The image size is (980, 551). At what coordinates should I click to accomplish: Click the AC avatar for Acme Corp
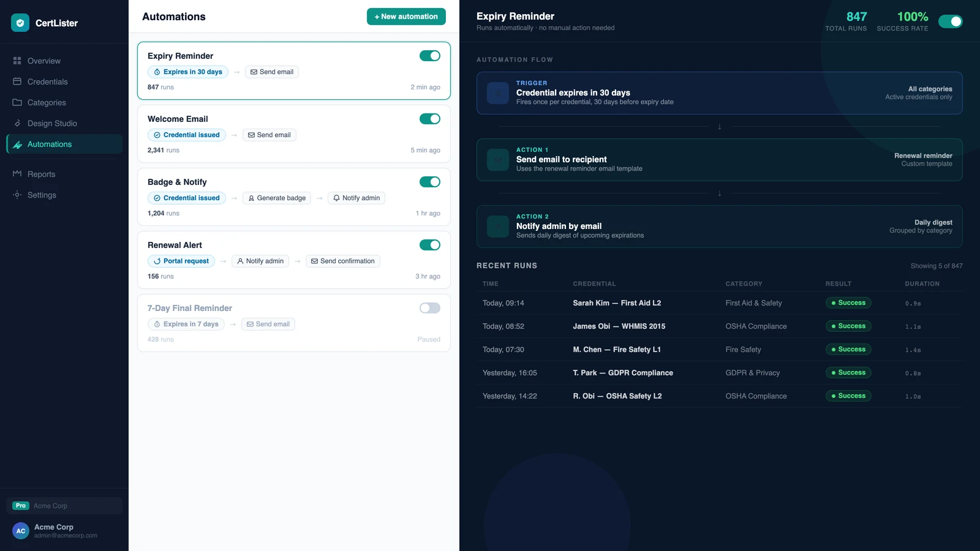(21, 531)
